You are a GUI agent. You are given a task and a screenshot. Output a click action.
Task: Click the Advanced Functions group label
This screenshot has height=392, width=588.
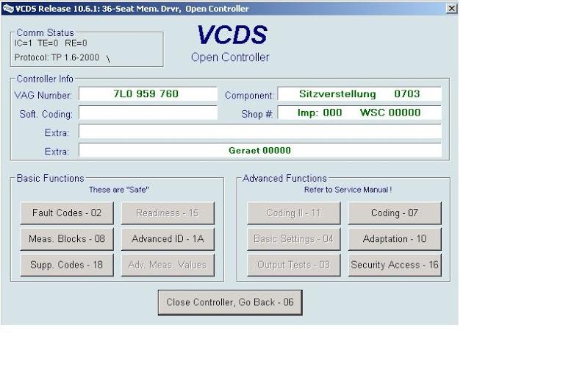(284, 178)
